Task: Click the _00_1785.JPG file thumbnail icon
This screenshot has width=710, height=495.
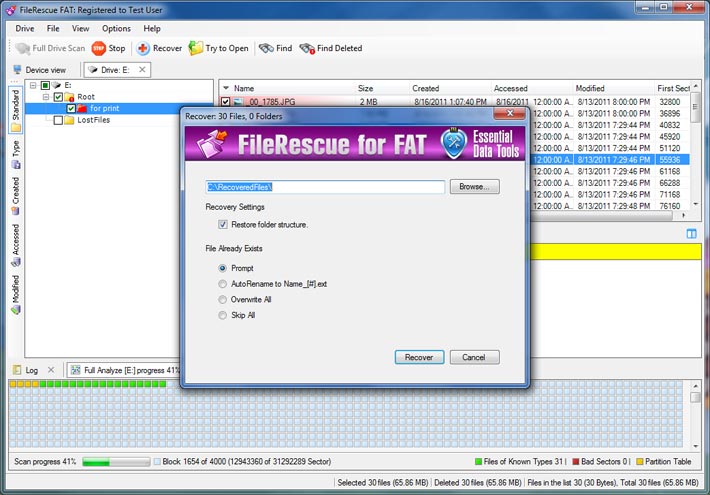Action: pyautogui.click(x=239, y=102)
